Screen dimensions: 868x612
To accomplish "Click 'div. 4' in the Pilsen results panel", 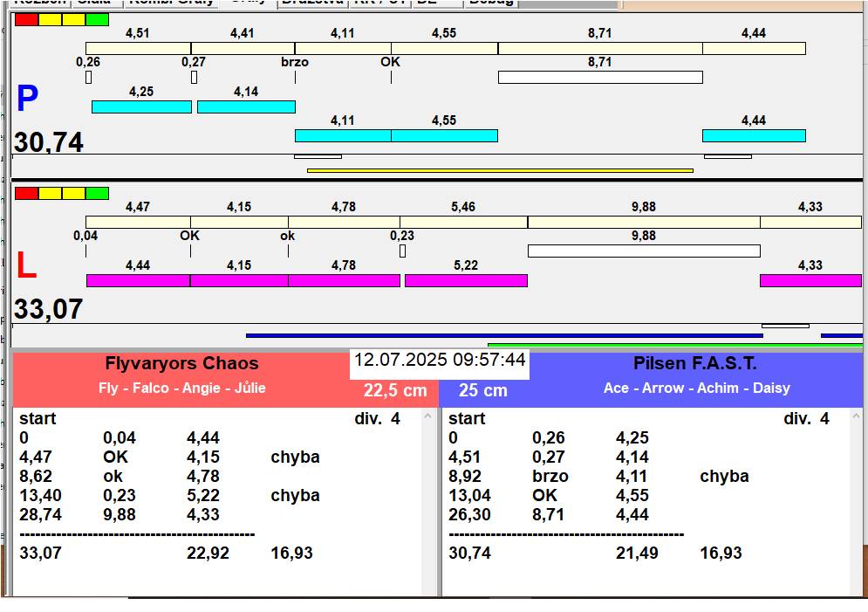I will pyautogui.click(x=806, y=418).
